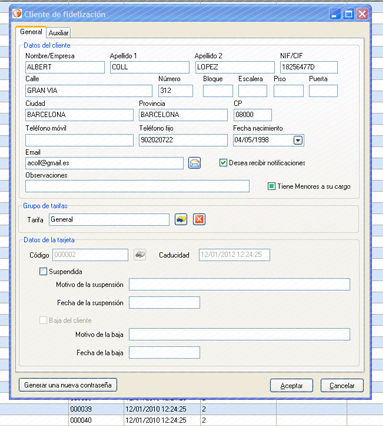Click Generar una nueva contraseña button
Image resolution: width=383 pixels, height=426 pixels.
coord(68,385)
